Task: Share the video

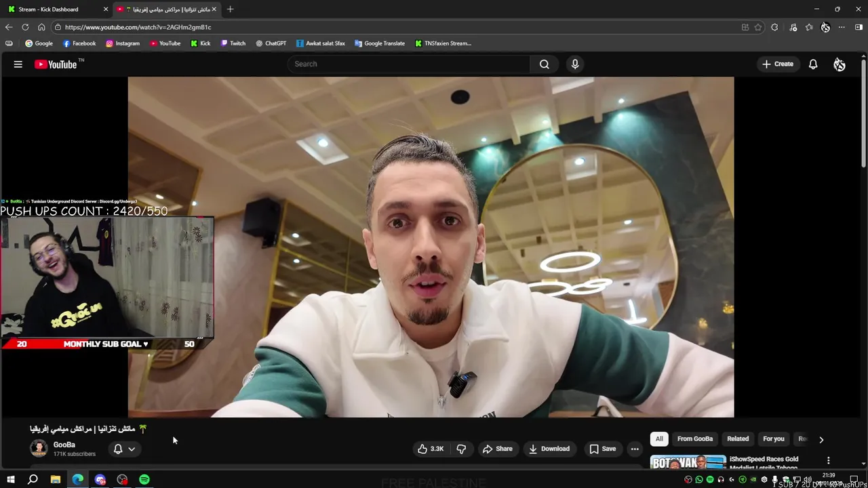Action: tap(497, 449)
